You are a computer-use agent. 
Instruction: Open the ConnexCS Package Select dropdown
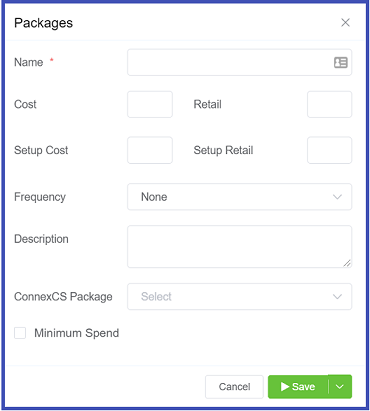[239, 296]
